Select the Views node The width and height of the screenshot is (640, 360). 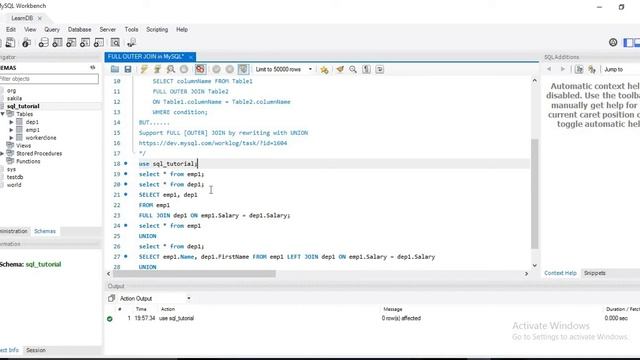[23, 146]
